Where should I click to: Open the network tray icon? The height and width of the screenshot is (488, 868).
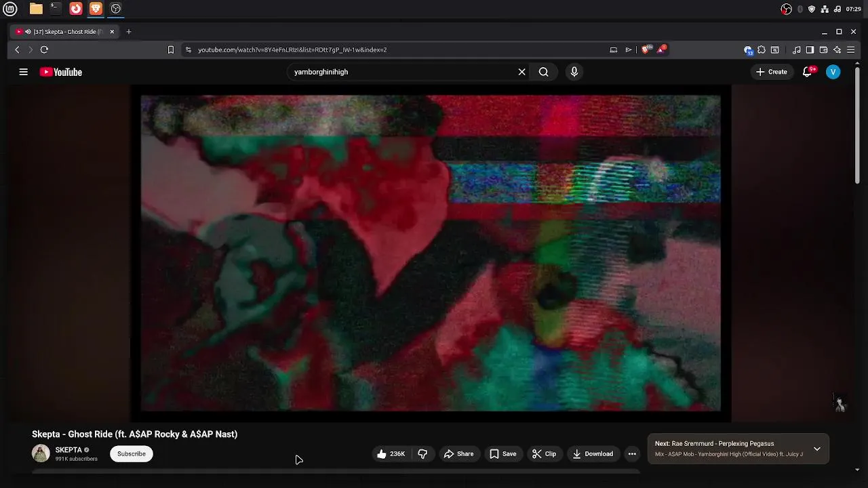tap(825, 9)
